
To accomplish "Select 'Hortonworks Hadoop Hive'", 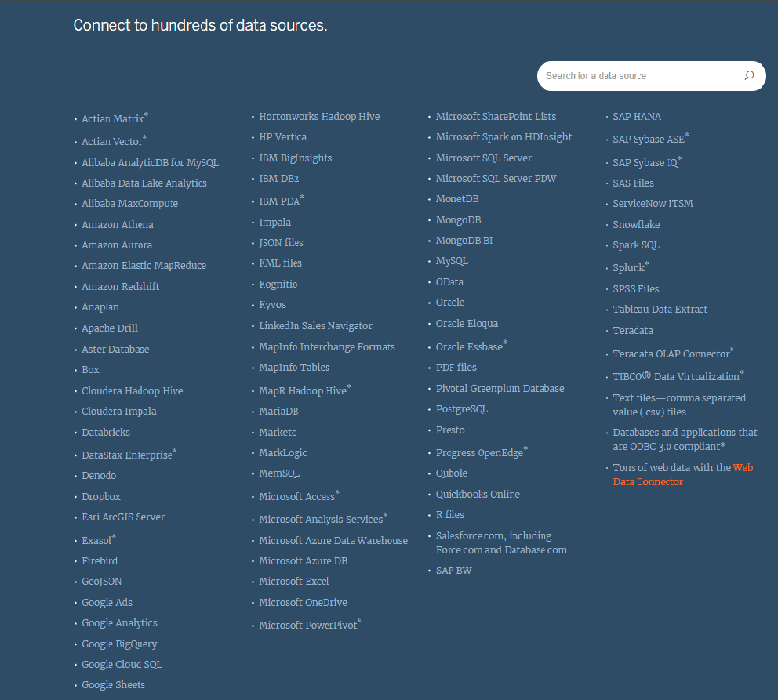I will point(319,117).
